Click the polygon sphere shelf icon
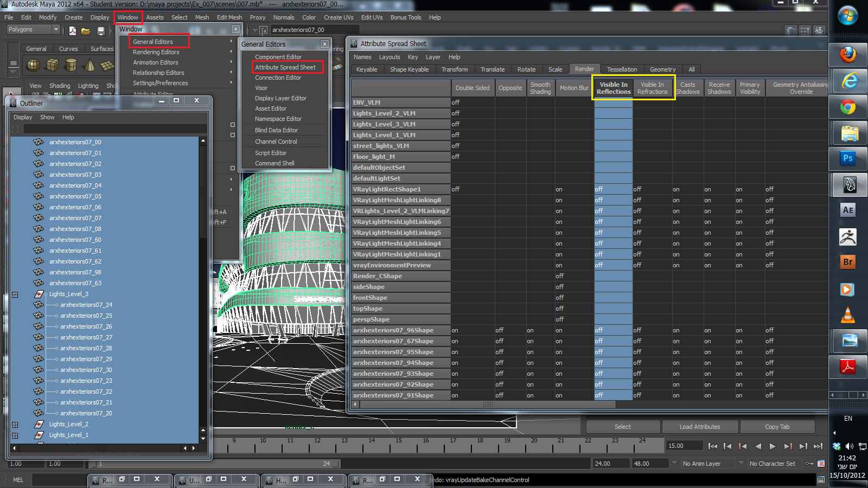Image resolution: width=868 pixels, height=488 pixels. [34, 66]
